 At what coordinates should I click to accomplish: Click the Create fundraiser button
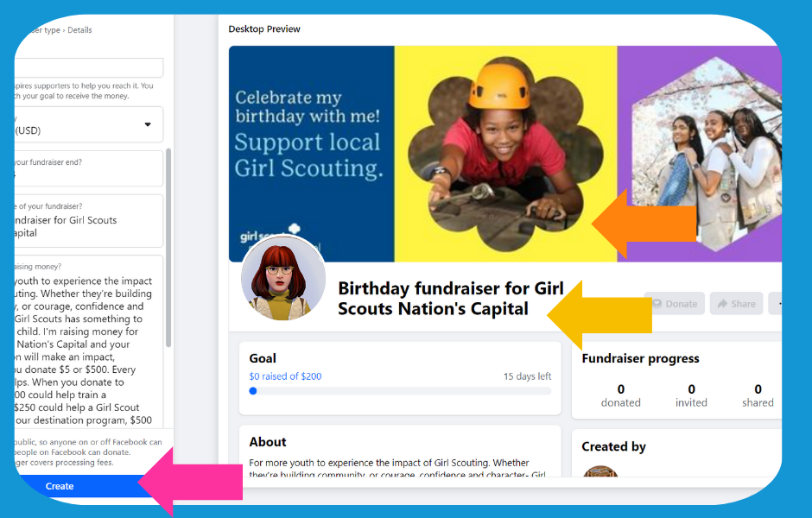(69, 486)
